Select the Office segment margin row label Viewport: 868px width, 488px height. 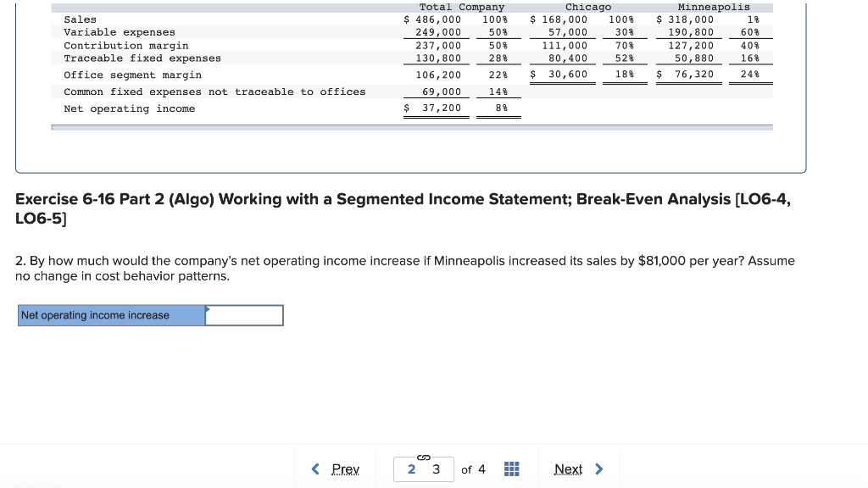tap(133, 75)
